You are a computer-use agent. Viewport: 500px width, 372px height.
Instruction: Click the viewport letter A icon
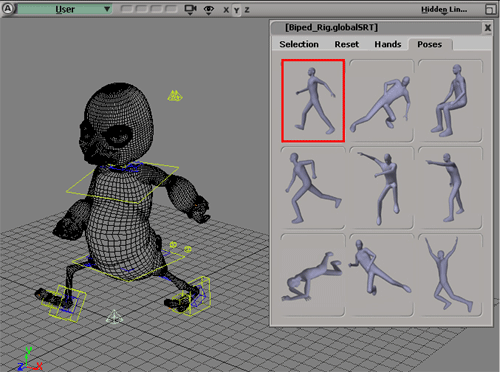coord(8,9)
